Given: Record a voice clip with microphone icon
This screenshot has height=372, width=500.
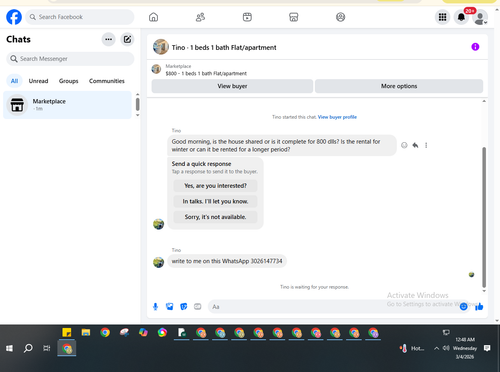Looking at the screenshot, I should point(155,307).
